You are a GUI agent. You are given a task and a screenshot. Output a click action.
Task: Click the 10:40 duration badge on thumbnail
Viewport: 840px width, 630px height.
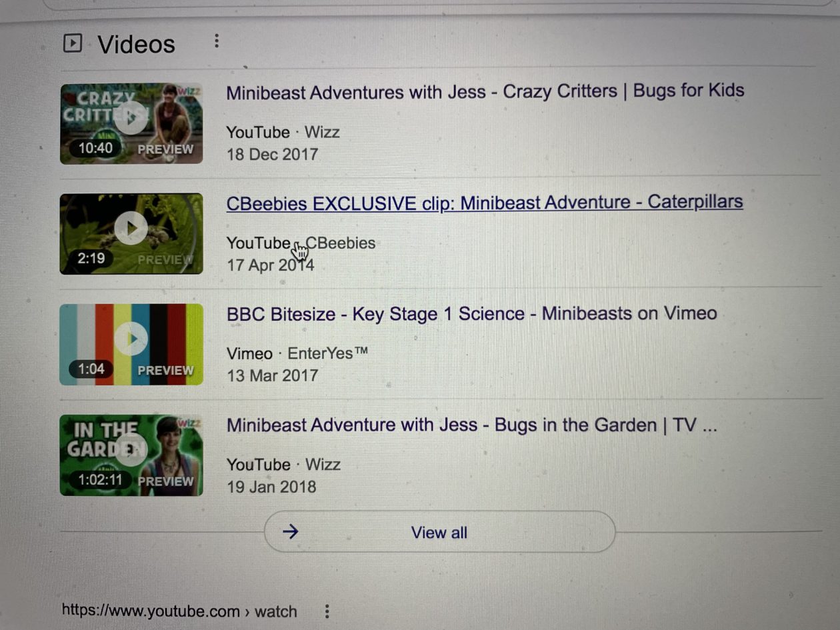coord(95,148)
